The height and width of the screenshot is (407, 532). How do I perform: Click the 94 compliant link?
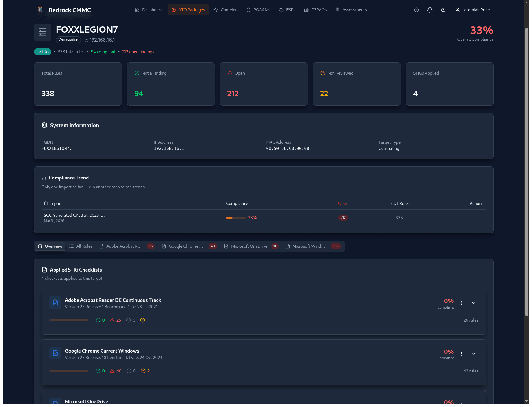(103, 52)
